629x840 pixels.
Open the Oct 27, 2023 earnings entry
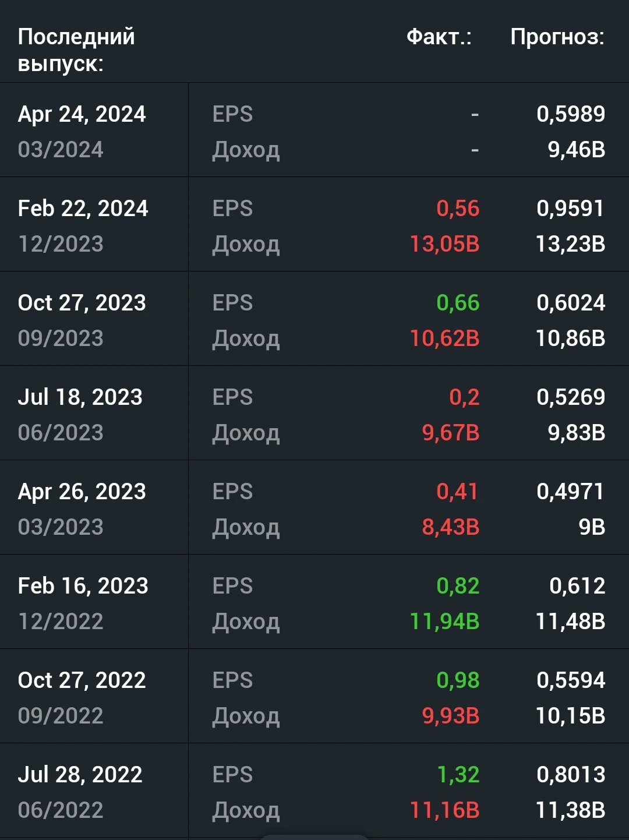[x=314, y=319]
